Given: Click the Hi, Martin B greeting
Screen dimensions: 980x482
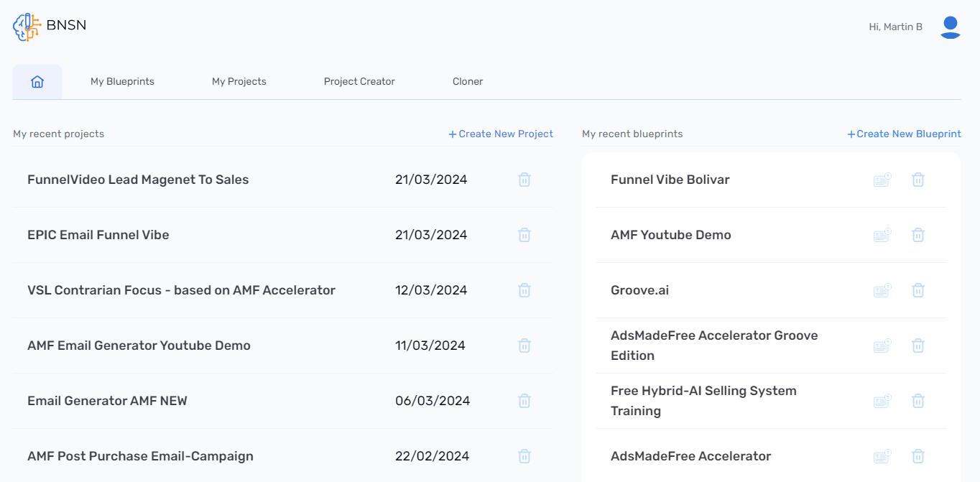Looking at the screenshot, I should 896,27.
